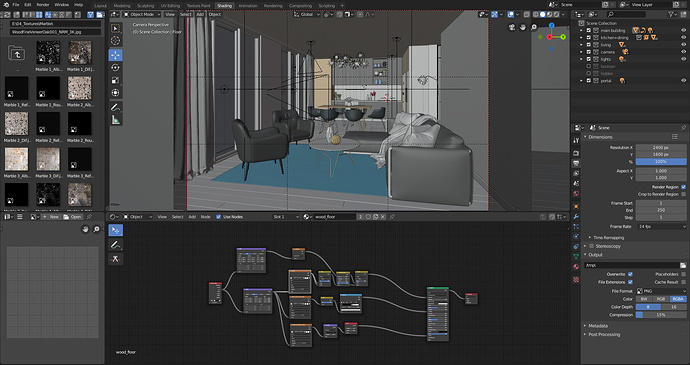Switch to the Compositing workspace tab
The image size is (690, 365).
pyautogui.click(x=300, y=6)
